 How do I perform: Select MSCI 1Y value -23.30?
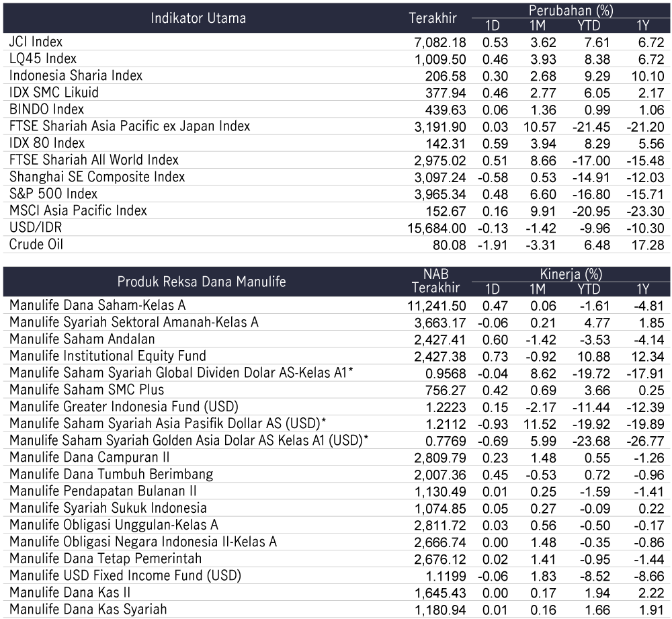click(x=645, y=211)
